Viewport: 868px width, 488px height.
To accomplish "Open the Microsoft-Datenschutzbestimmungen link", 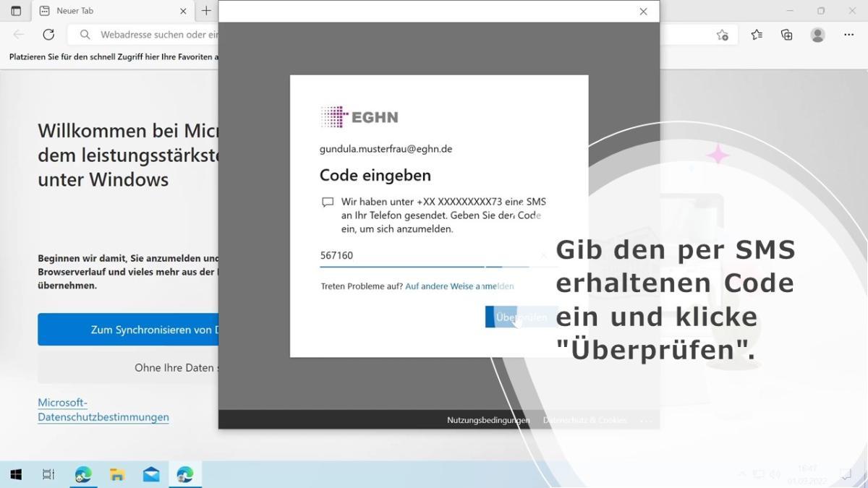I will [x=103, y=410].
